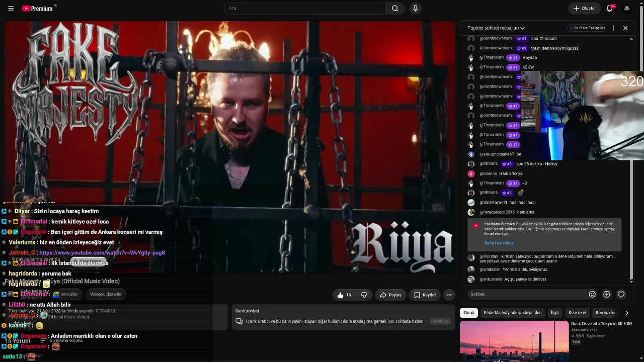Click the chat message 'hadi hadi hadi'

click(x=523, y=203)
